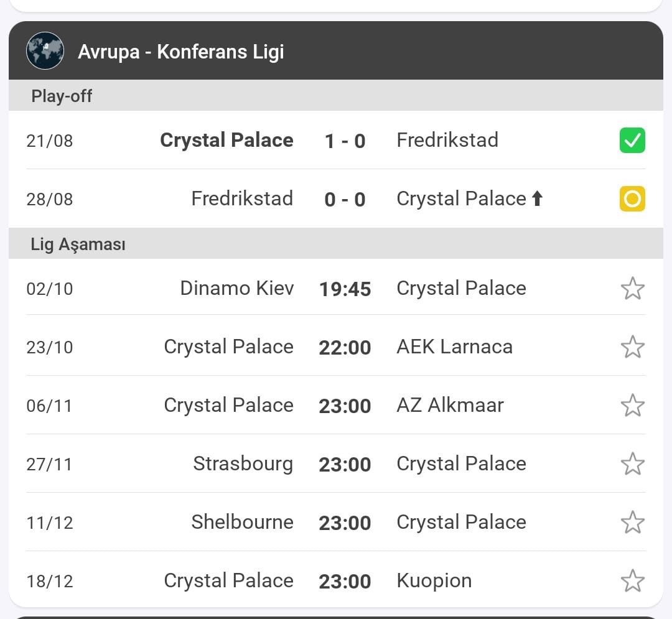Select the Play-off section header
The width and height of the screenshot is (672, 619).
336,96
